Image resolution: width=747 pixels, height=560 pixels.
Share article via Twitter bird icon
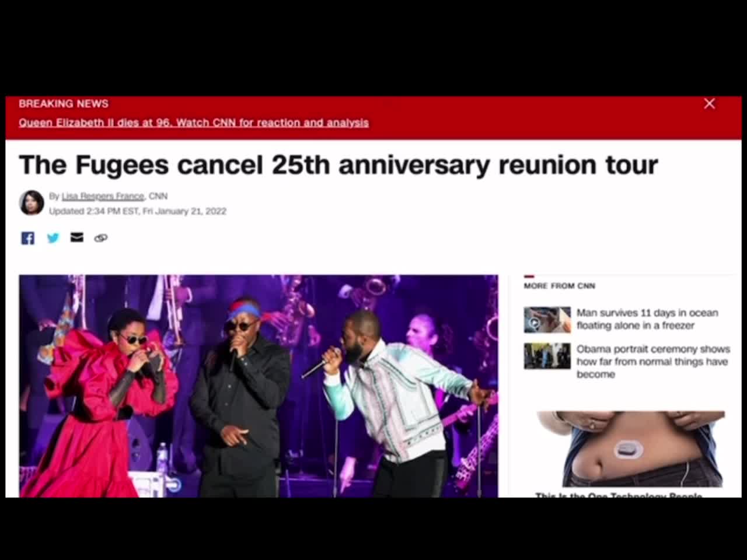(53, 238)
